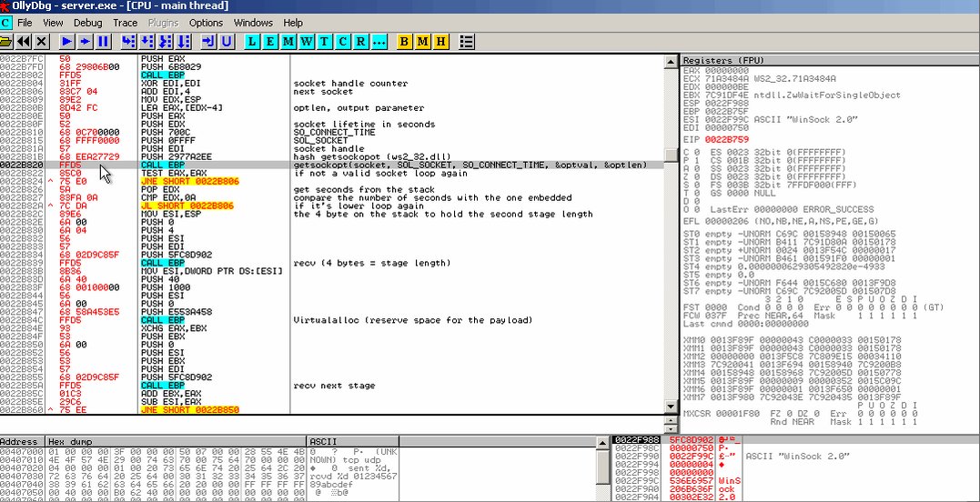The image size is (980, 502).
Task: Click the 'SO_CONNECT_TIME' comment
Action: (334, 133)
